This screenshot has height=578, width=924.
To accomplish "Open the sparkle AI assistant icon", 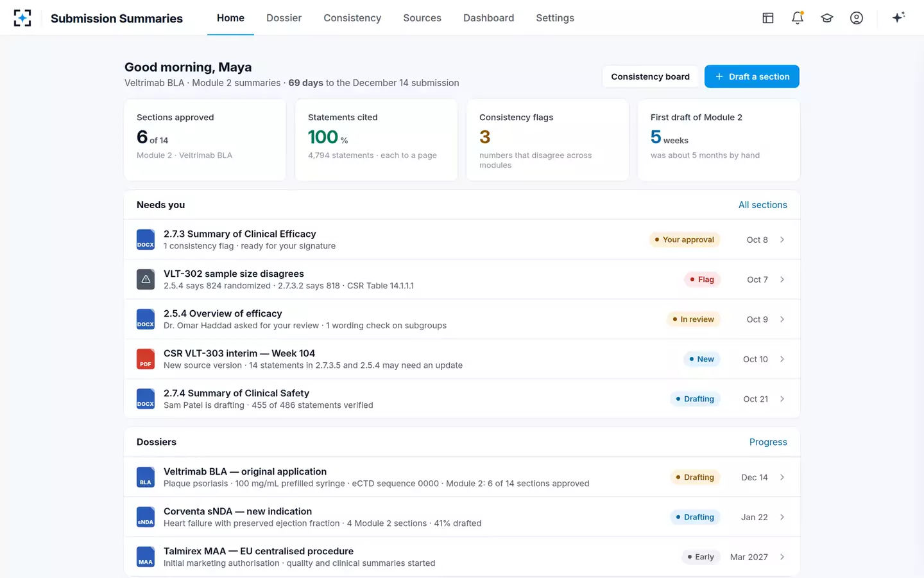I will (x=898, y=17).
